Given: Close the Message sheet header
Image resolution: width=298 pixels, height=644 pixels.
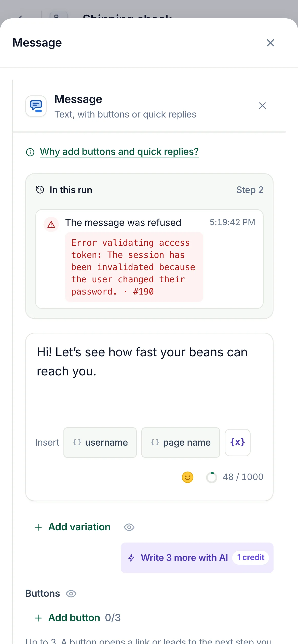Looking at the screenshot, I should coord(270,43).
